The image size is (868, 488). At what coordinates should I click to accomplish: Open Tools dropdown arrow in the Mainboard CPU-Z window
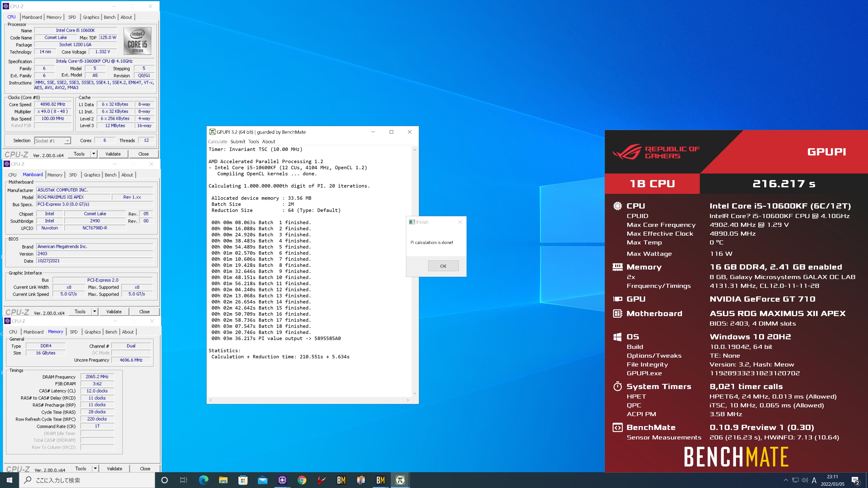95,312
